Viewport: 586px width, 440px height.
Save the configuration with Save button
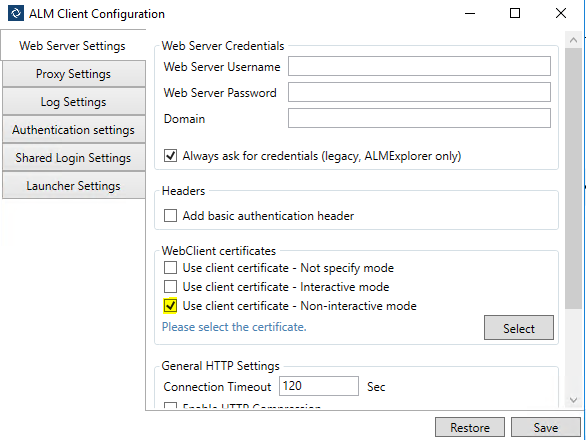pos(546,427)
